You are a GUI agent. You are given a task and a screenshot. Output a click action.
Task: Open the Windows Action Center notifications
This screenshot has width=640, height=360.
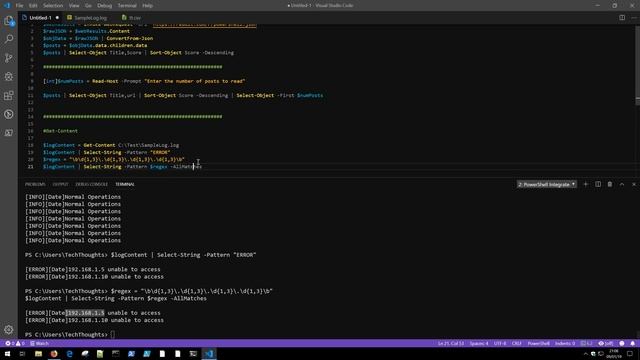click(x=630, y=353)
